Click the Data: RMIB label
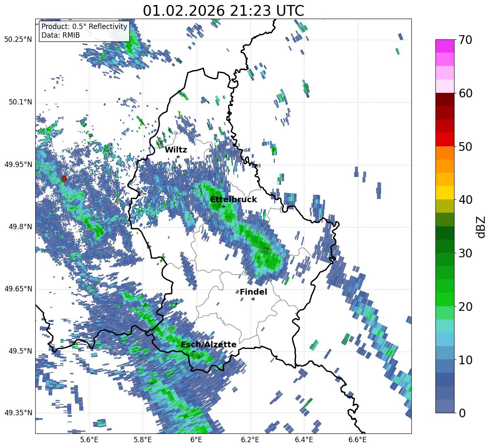The width and height of the screenshot is (491, 448). tap(61, 35)
